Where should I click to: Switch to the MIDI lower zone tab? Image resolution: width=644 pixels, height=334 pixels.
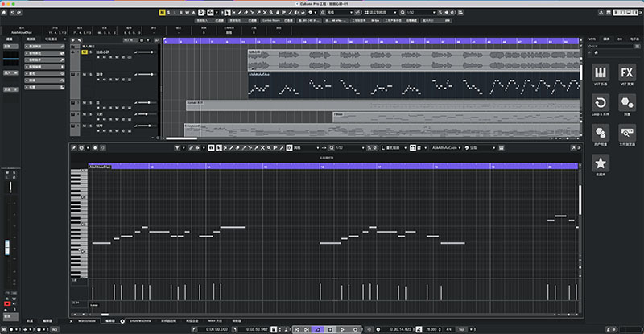[x=215, y=321]
